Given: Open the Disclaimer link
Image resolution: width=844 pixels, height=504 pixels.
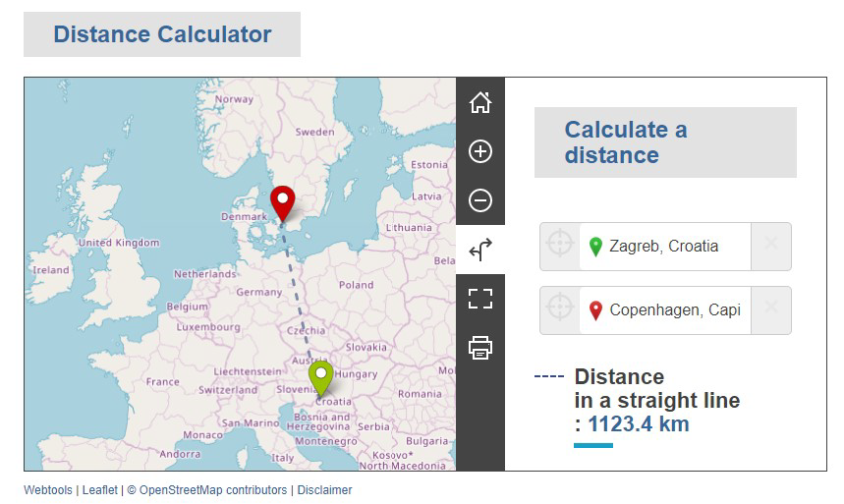Looking at the screenshot, I should tap(324, 490).
